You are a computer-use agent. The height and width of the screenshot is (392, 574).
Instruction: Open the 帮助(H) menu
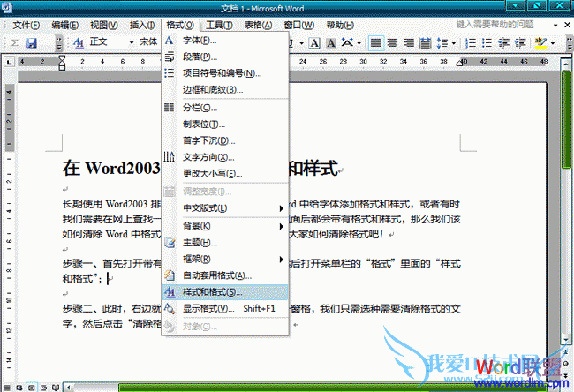point(340,26)
